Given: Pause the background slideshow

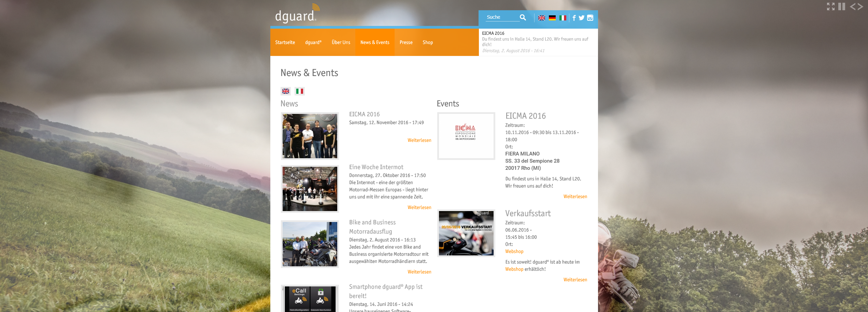Looking at the screenshot, I should click(842, 6).
